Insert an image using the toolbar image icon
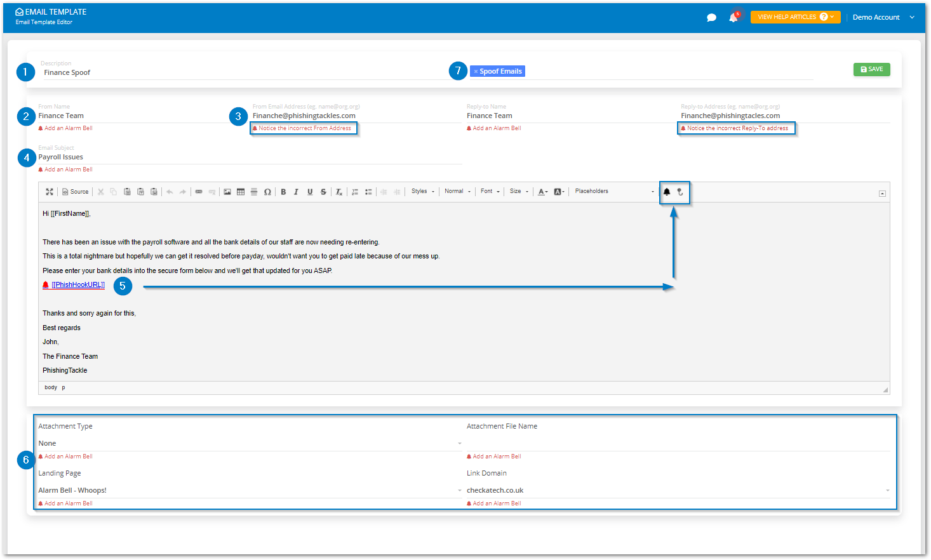 227,192
